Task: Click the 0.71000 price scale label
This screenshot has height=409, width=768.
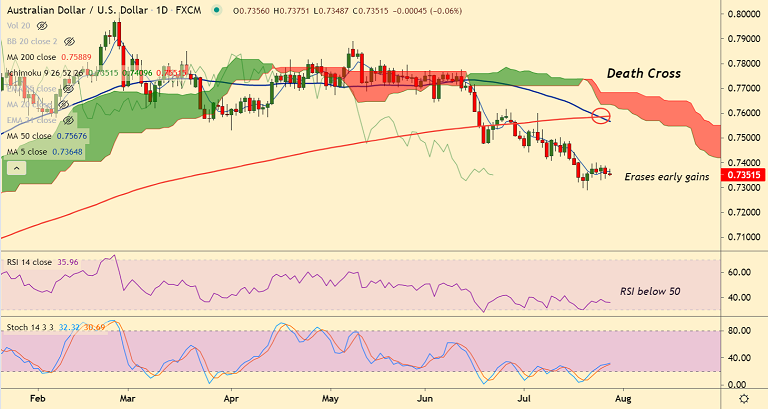Action: [744, 238]
